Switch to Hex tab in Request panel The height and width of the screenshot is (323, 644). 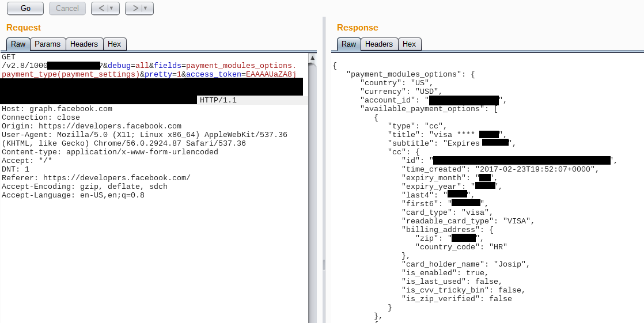tap(114, 44)
